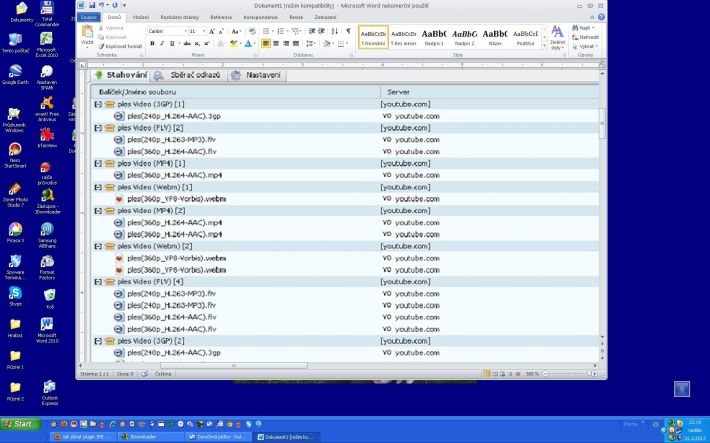
Task: Toggle underline formatting
Action: (172, 43)
